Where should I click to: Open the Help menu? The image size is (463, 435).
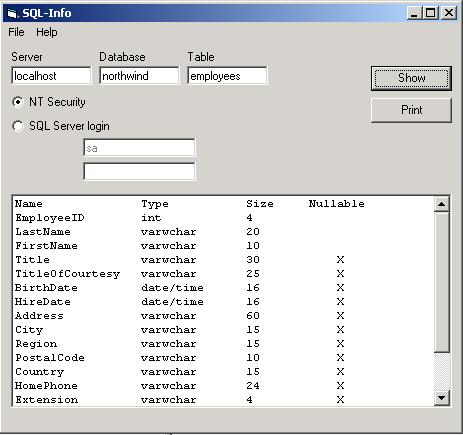click(x=47, y=32)
